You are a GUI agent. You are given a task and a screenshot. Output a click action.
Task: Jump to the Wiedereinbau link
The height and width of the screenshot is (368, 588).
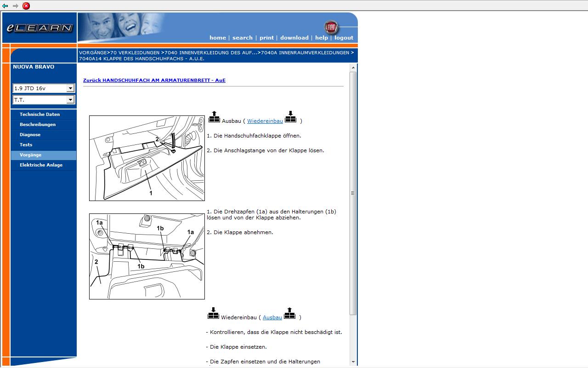[x=265, y=121]
